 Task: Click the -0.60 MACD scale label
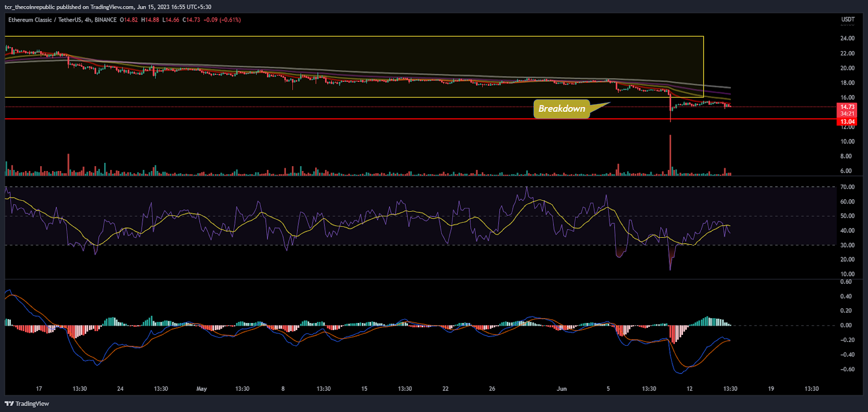(846, 370)
